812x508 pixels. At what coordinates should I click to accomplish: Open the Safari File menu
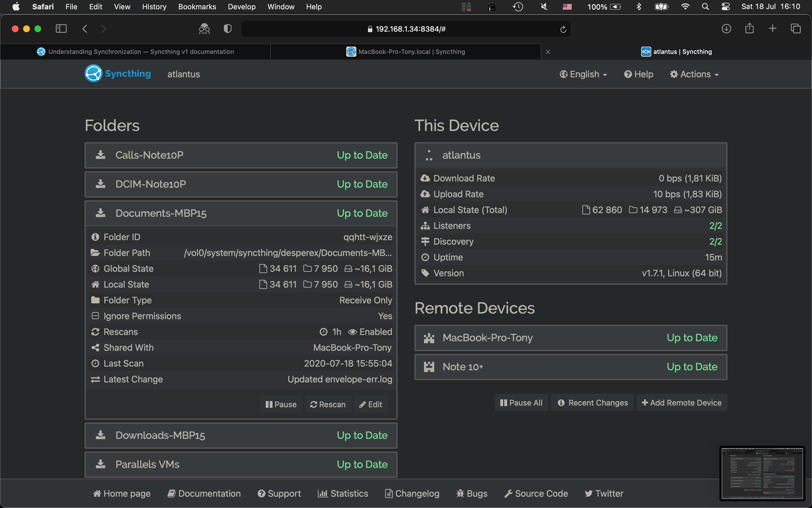[71, 7]
